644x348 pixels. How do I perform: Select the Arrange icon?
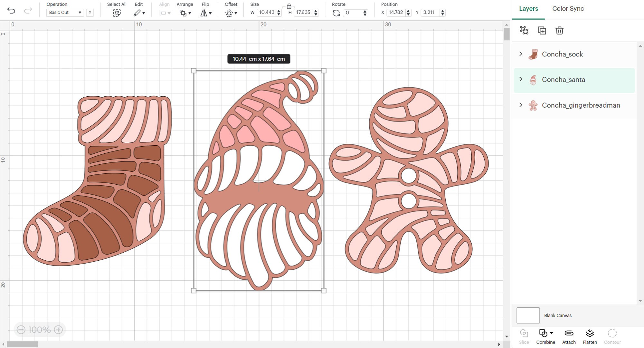pyautogui.click(x=183, y=13)
